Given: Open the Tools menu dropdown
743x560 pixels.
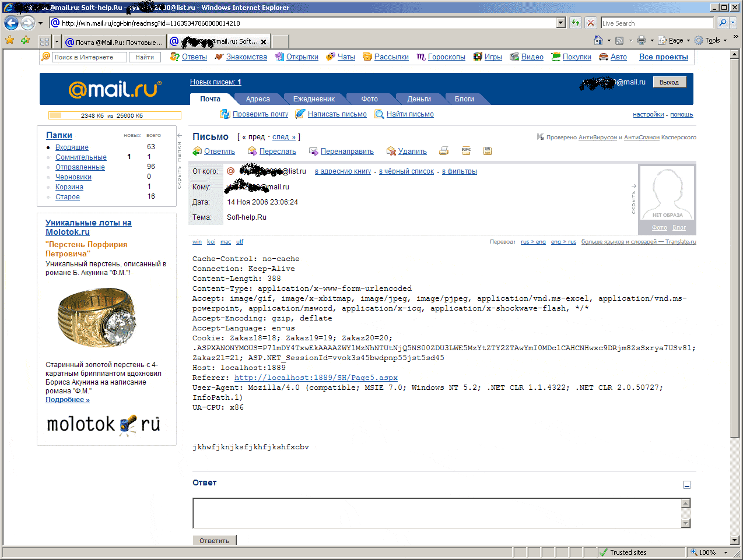Looking at the screenshot, I should coord(710,40).
